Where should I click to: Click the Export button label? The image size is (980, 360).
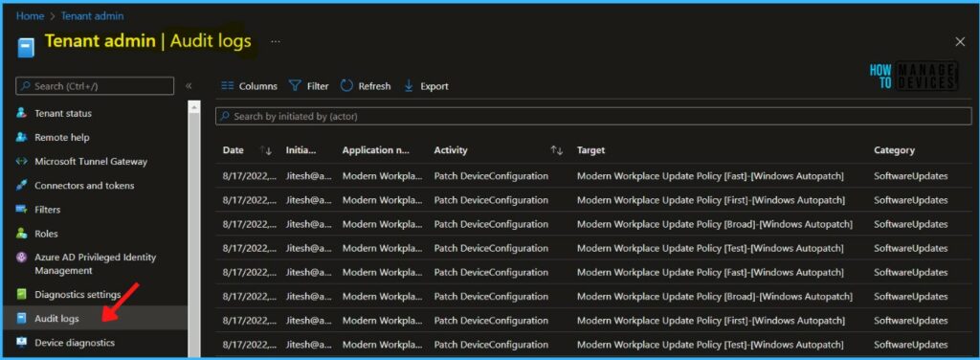(x=434, y=86)
